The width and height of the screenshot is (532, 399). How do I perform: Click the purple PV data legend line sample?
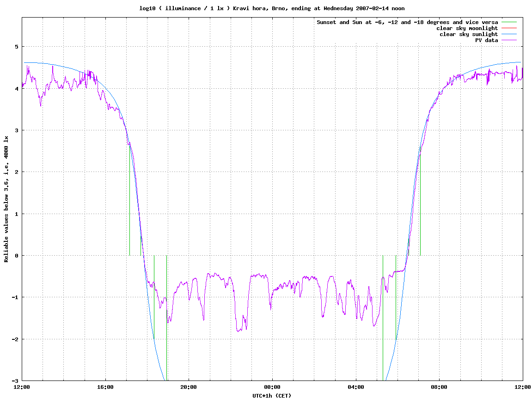pyautogui.click(x=509, y=40)
